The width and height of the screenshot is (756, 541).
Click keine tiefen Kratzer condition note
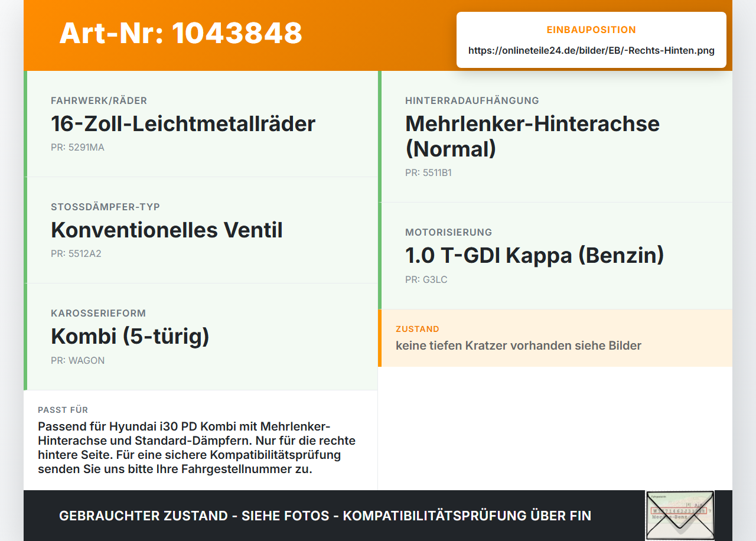point(519,346)
